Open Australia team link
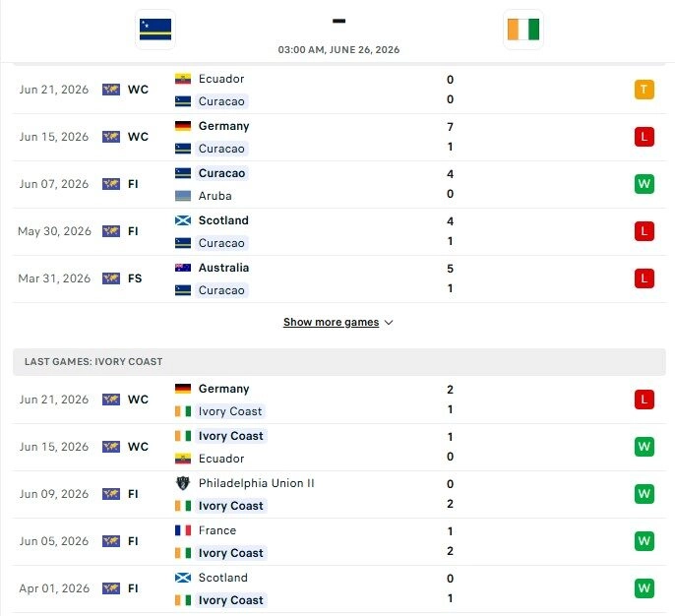The image size is (675, 616). (223, 268)
